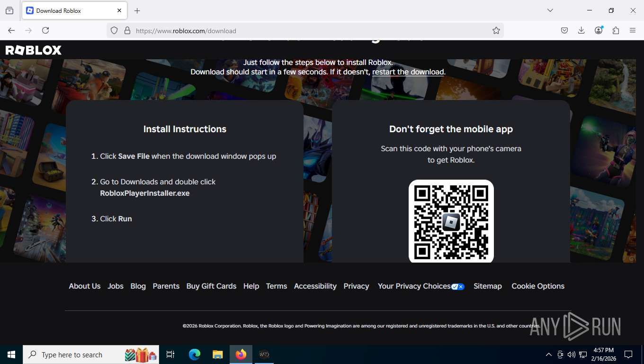Open Terms footer link
The width and height of the screenshot is (644, 364).
pyautogui.click(x=277, y=286)
